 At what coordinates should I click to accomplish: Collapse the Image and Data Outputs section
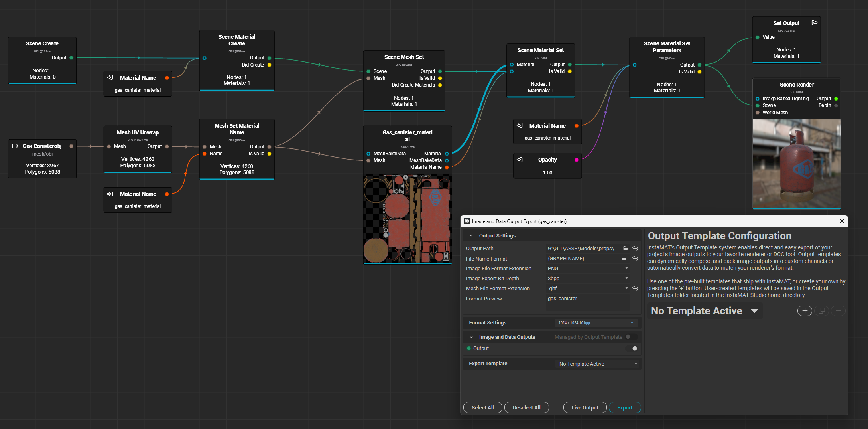click(471, 337)
